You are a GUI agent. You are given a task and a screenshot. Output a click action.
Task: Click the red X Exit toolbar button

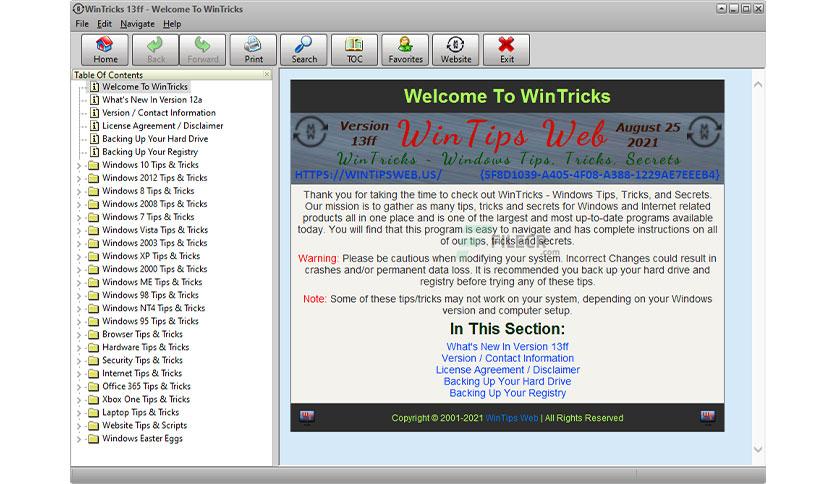[507, 50]
